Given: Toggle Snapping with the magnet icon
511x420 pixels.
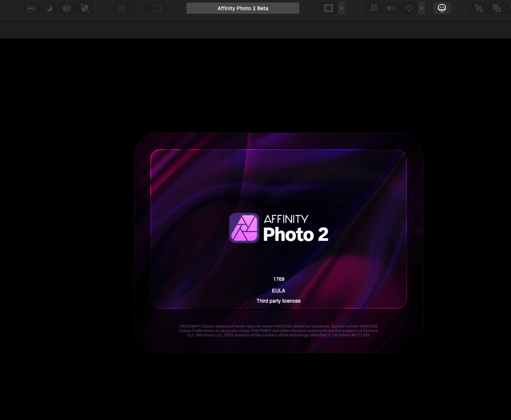Looking at the screenshot, I should [409, 8].
